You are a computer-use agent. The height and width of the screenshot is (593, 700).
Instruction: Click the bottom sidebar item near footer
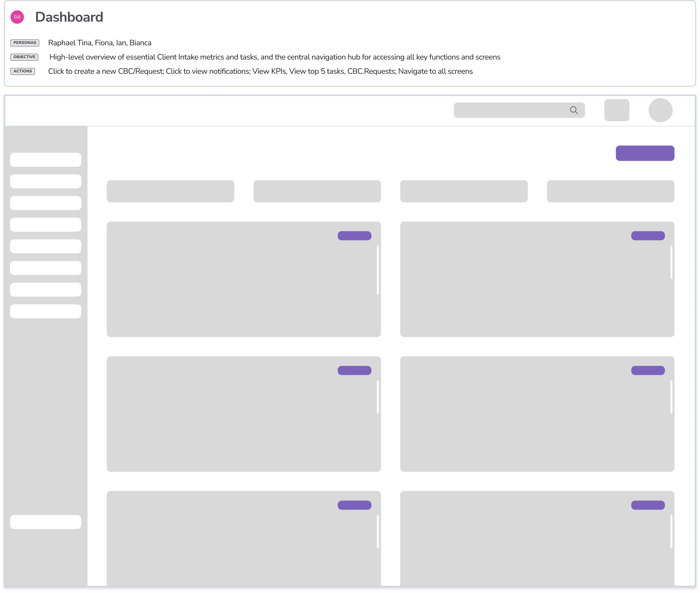[x=46, y=522]
